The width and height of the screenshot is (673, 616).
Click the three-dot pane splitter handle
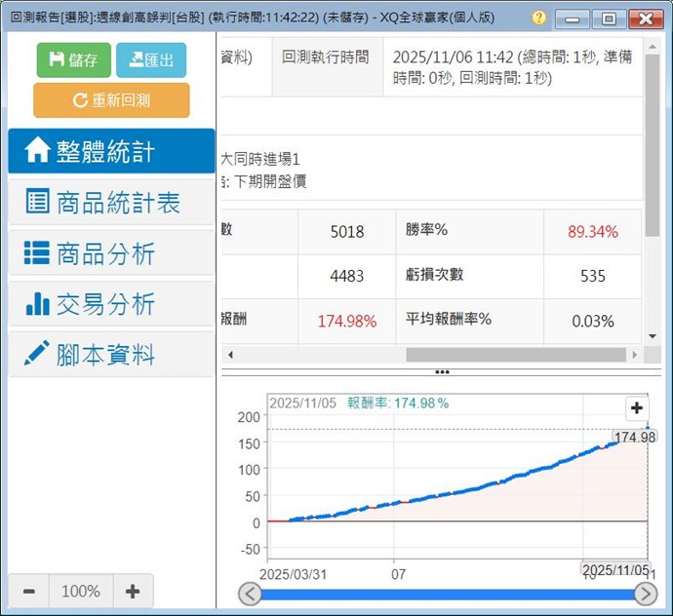(442, 372)
